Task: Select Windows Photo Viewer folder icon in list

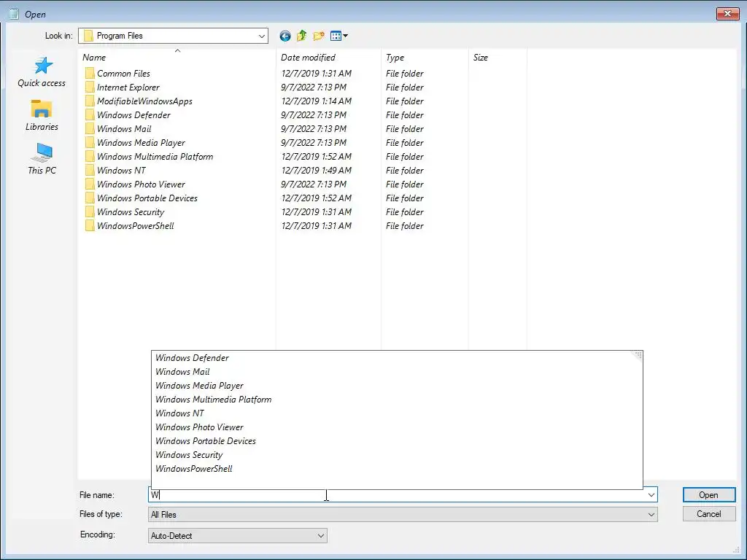Action: point(90,184)
